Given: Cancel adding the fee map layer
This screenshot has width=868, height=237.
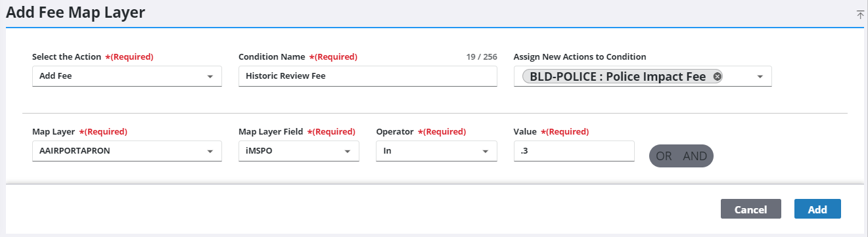Looking at the screenshot, I should (750, 209).
